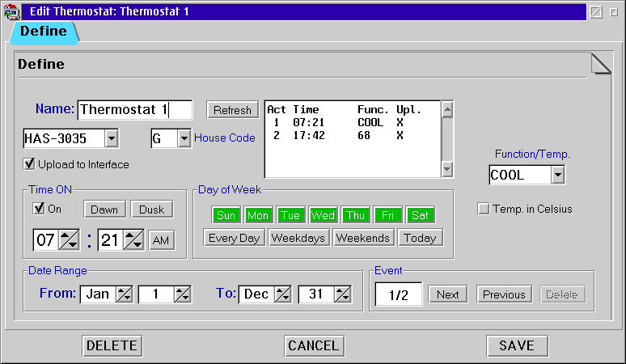Set time to Dusk
Screen dimensions: 626x364
pos(152,210)
